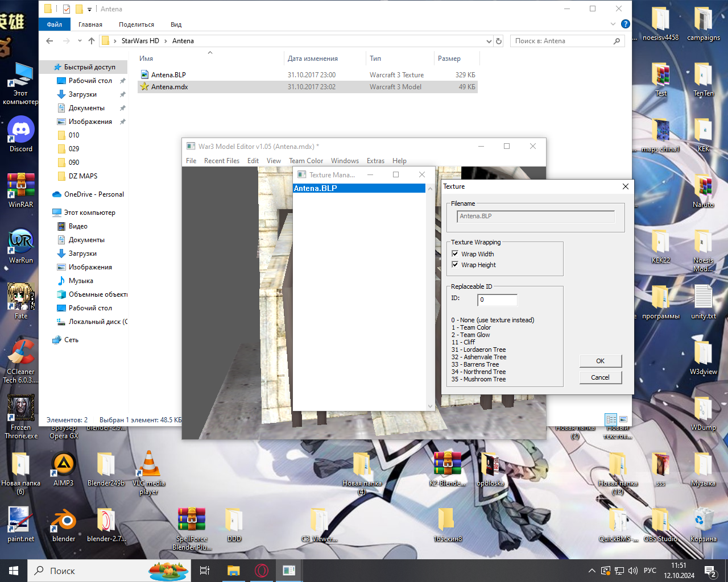The width and height of the screenshot is (728, 582).
Task: Toggle the Wrap Width checkbox
Action: pyautogui.click(x=455, y=253)
